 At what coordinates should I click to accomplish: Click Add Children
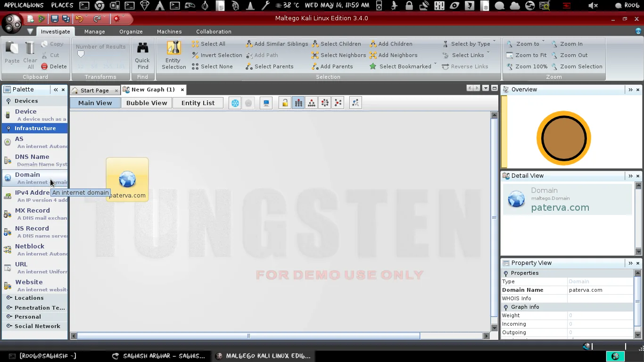click(x=391, y=44)
